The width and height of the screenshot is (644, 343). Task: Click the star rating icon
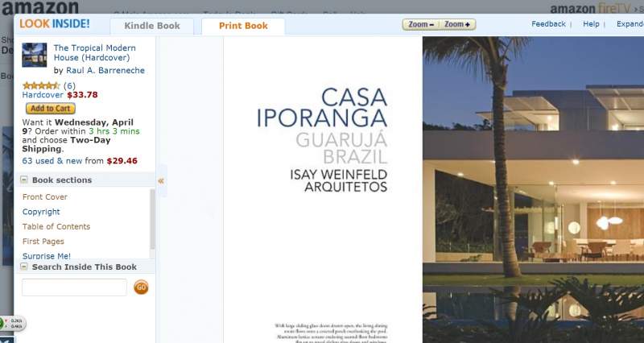42,85
